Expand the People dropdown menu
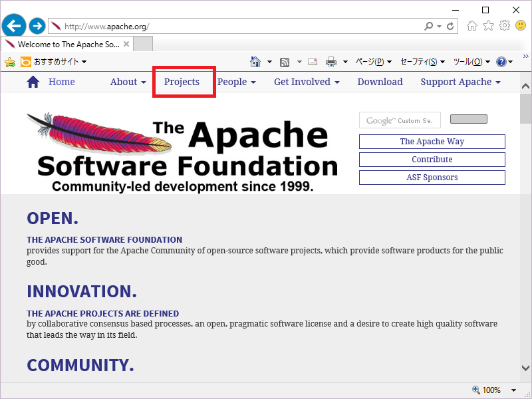The height and width of the screenshot is (399, 532). click(237, 82)
